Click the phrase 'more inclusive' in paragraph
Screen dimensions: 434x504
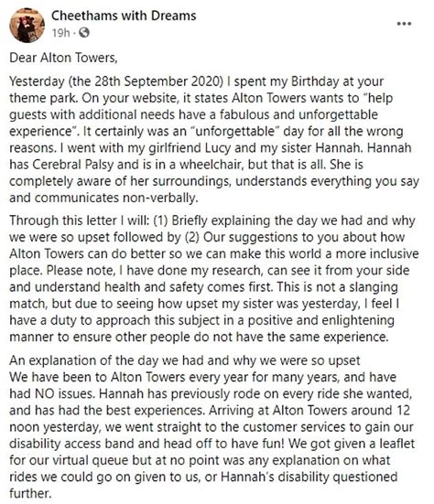pos(377,253)
